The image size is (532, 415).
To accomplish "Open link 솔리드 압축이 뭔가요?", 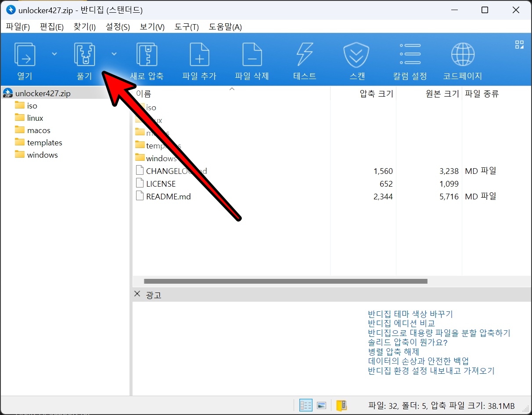I will pyautogui.click(x=407, y=342).
